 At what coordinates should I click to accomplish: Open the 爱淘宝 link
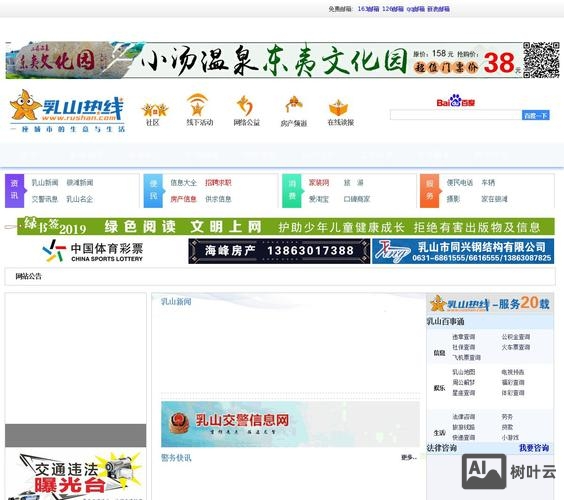coord(319,199)
